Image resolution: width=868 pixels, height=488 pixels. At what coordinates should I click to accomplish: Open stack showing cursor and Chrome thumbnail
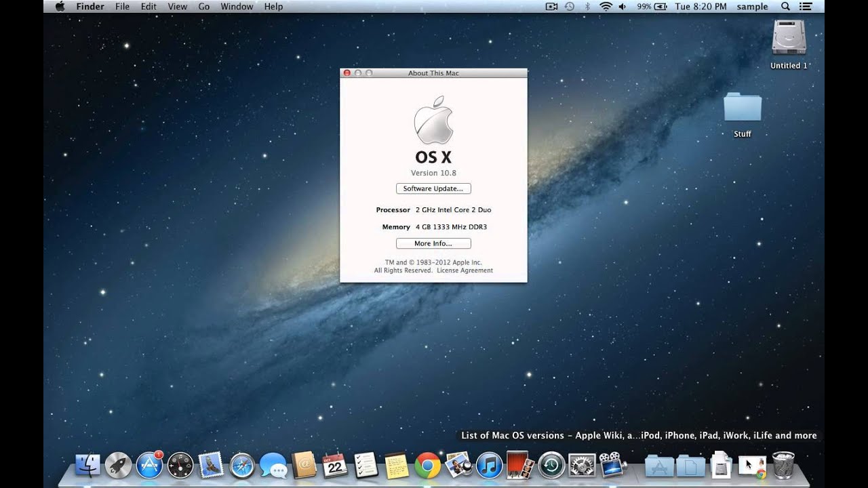point(752,466)
